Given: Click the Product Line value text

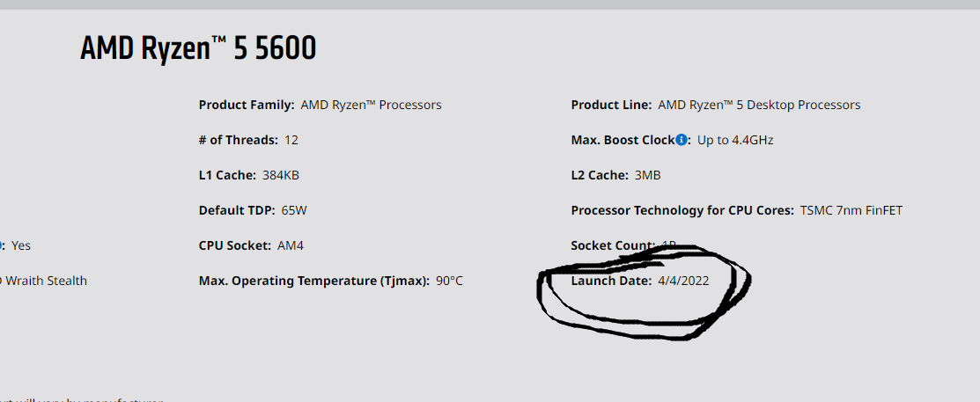Looking at the screenshot, I should pos(759,105).
